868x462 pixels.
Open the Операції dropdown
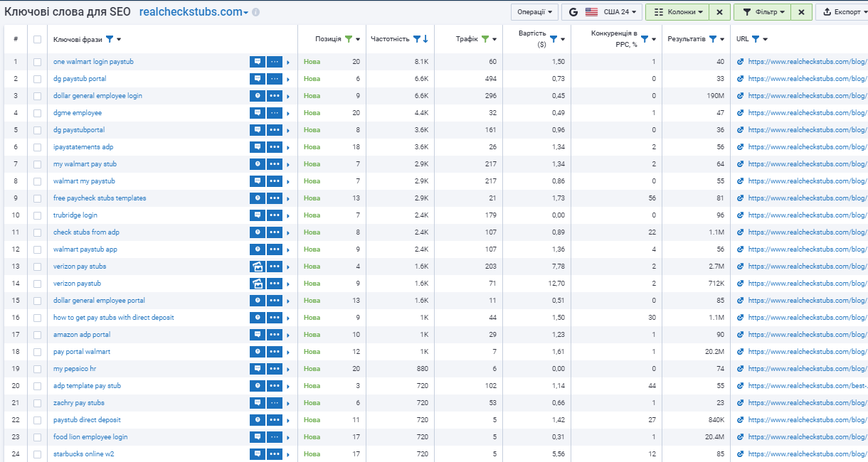534,12
